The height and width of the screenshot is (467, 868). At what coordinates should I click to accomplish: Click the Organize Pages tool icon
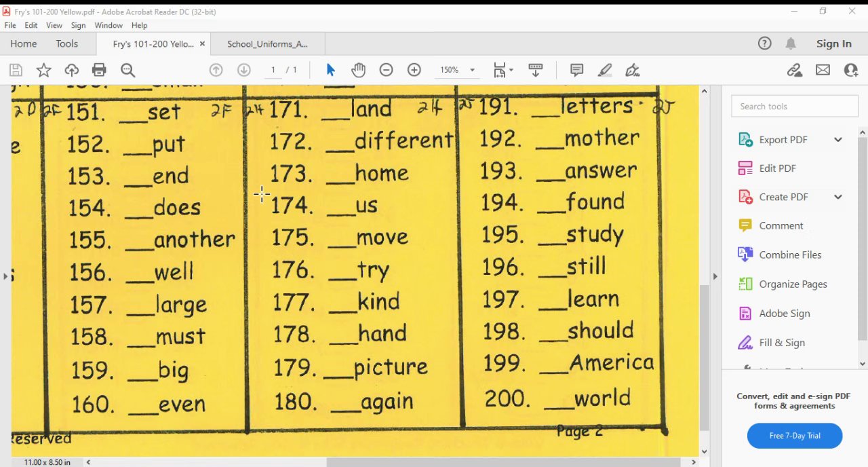tap(745, 284)
